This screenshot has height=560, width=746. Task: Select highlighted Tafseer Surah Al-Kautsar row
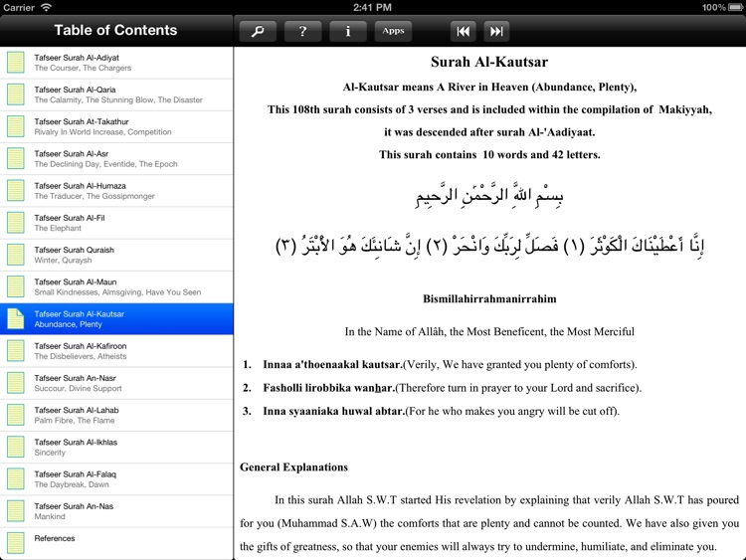pyautogui.click(x=116, y=318)
